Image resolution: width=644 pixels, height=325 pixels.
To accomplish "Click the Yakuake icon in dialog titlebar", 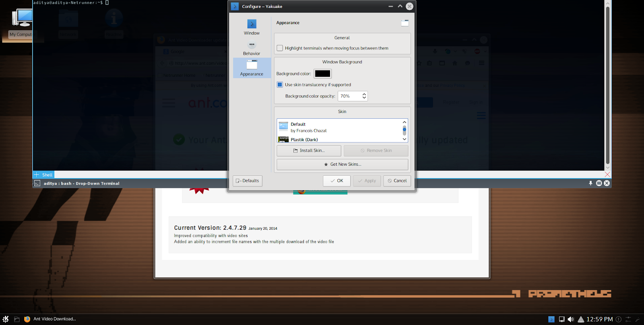I will (235, 6).
